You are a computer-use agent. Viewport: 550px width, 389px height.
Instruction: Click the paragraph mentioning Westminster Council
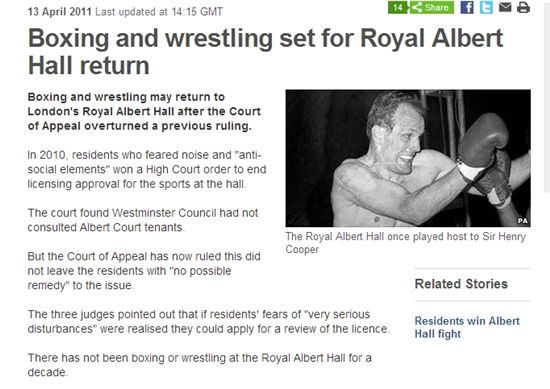[143, 220]
